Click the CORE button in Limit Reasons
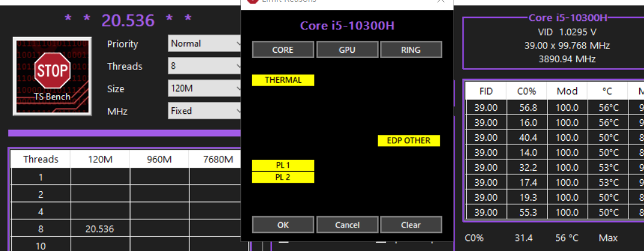This screenshot has height=251, width=644. 283,50
